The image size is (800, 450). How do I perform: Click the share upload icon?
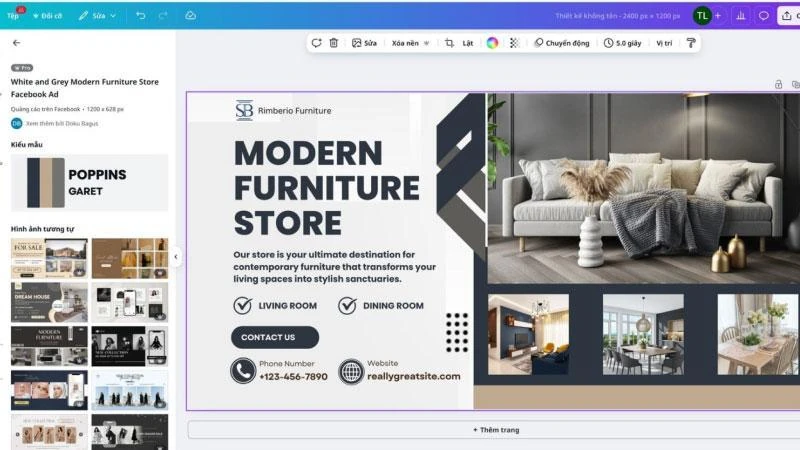pyautogui.click(x=786, y=16)
